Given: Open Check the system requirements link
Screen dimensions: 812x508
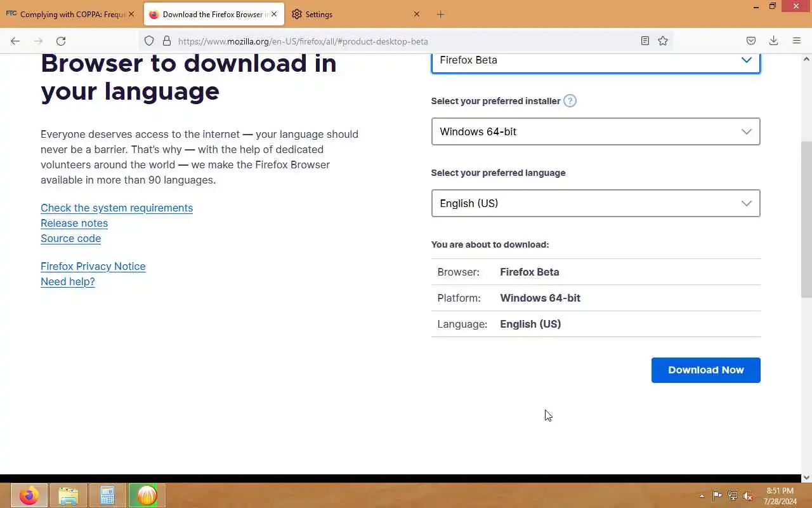Looking at the screenshot, I should 117,208.
